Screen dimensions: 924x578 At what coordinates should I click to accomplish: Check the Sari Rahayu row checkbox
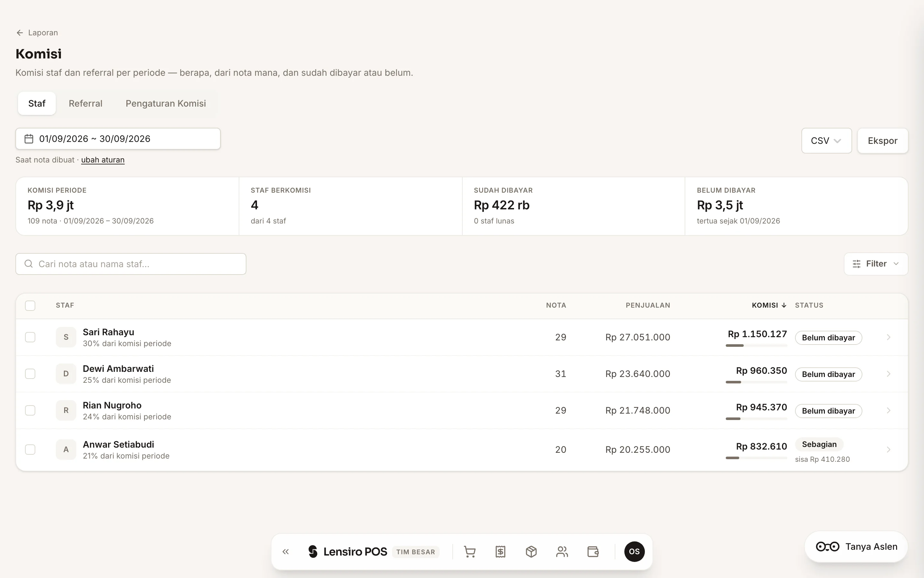30,337
